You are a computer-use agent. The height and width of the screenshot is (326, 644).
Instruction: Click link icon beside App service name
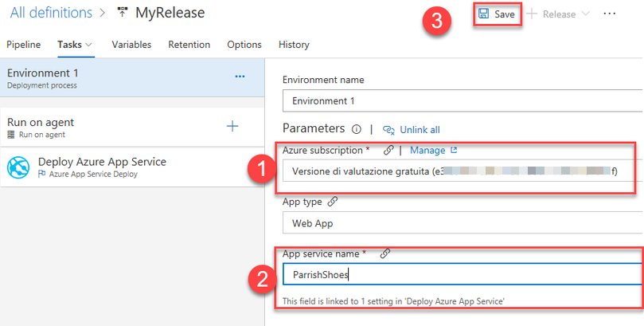pyautogui.click(x=385, y=253)
